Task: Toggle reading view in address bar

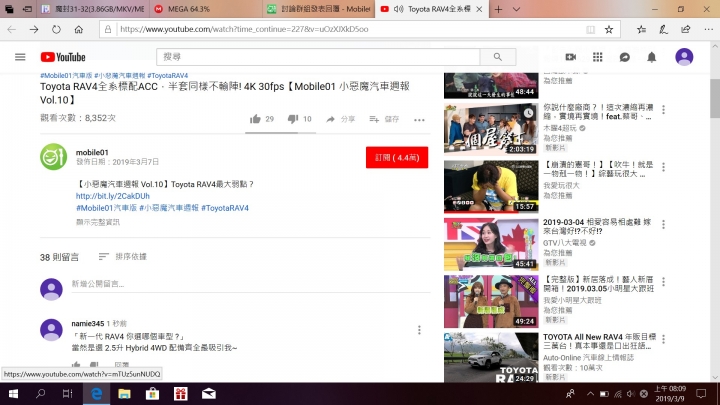Action: click(x=591, y=29)
